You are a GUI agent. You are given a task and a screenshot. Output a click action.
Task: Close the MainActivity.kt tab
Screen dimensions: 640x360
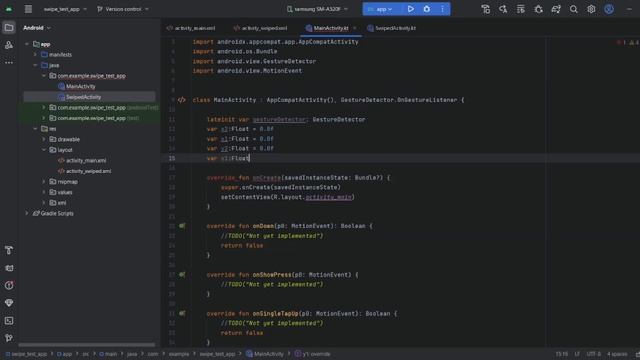tap(355, 28)
